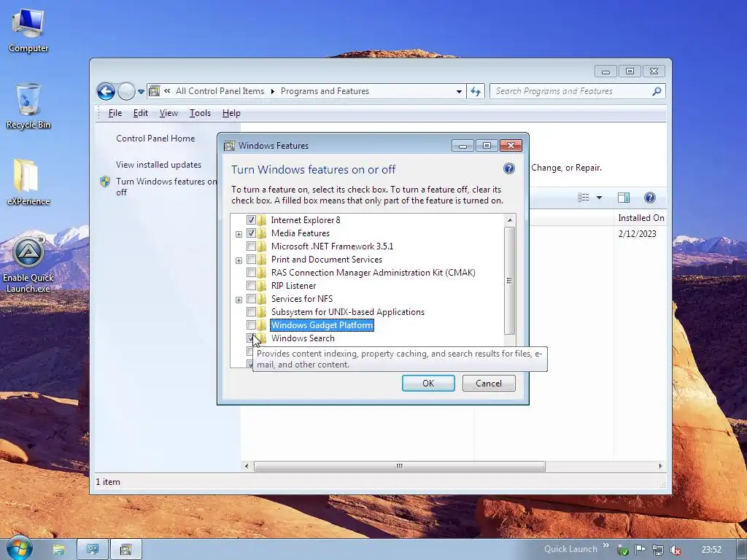Open Control Panel Home link
747x560 pixels.
[155, 139]
